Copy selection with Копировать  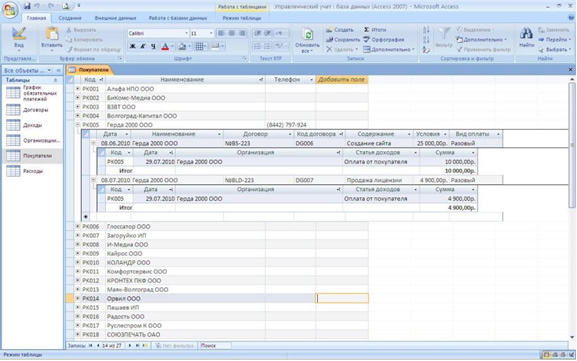[x=84, y=39]
